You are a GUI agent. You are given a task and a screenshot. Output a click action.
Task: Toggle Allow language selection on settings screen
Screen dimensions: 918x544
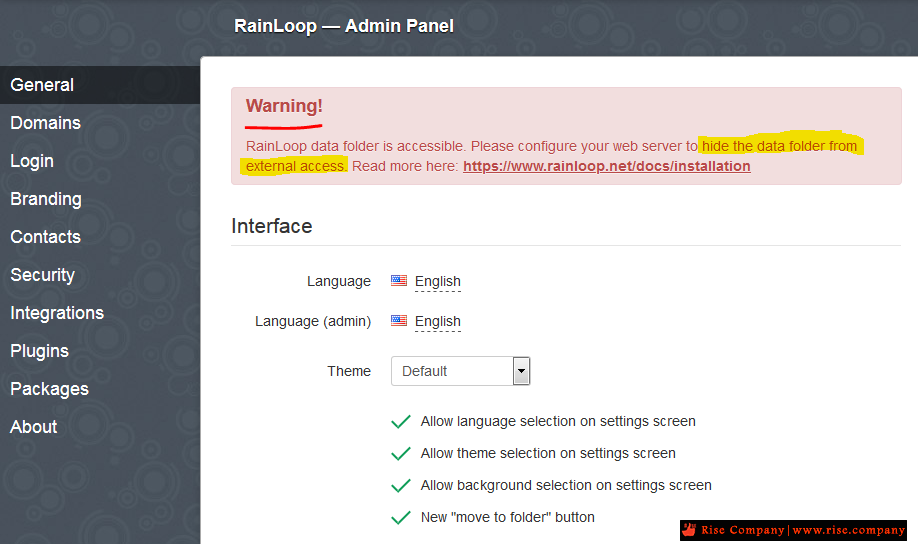pos(543,422)
